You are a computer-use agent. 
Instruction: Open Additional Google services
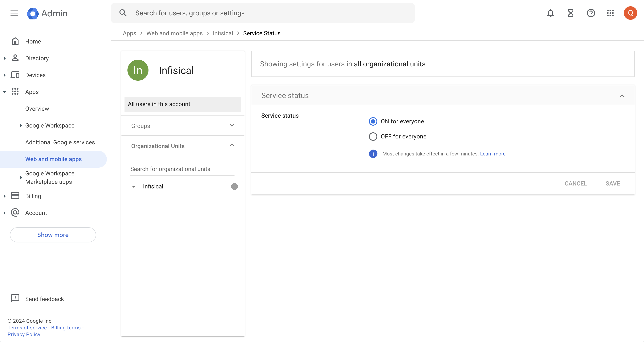60,142
